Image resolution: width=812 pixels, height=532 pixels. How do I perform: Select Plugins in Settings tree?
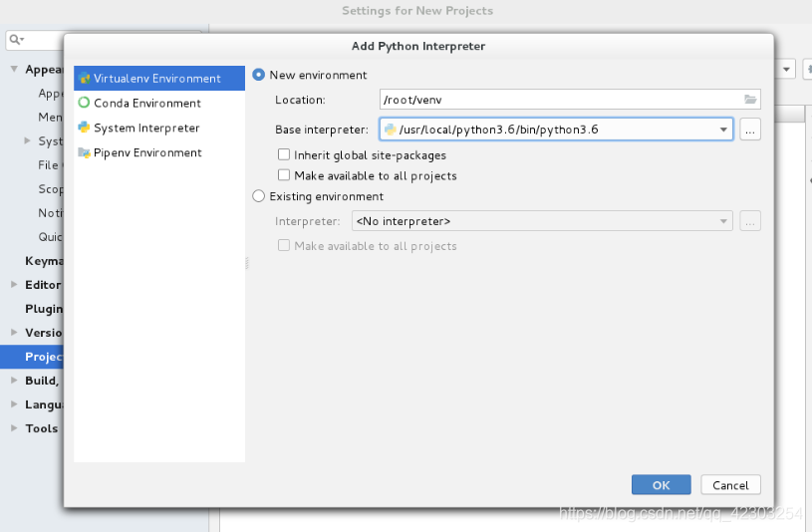tap(44, 309)
